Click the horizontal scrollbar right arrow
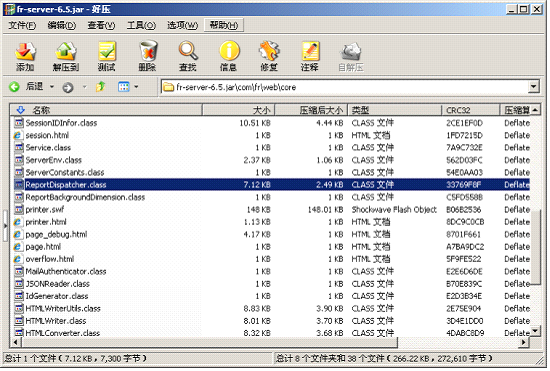 (524, 342)
